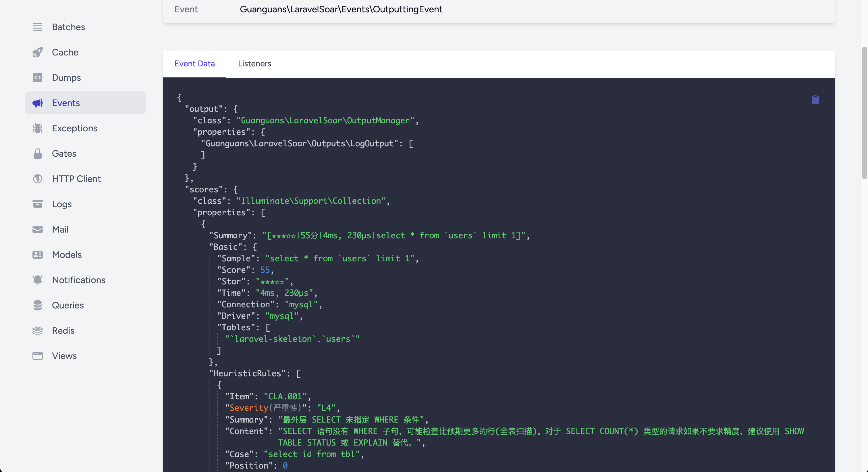Click the Cache rocket icon
868x472 pixels.
pyautogui.click(x=37, y=52)
